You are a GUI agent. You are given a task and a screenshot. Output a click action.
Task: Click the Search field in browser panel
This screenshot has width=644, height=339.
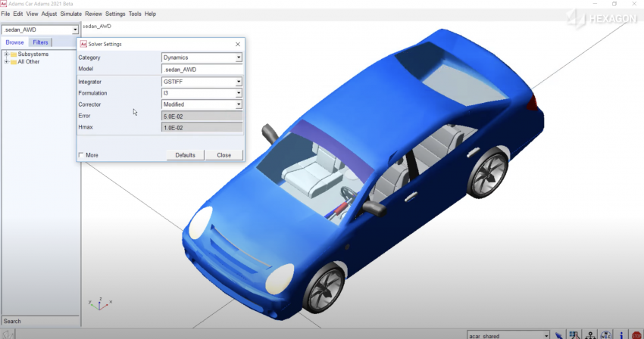point(40,321)
